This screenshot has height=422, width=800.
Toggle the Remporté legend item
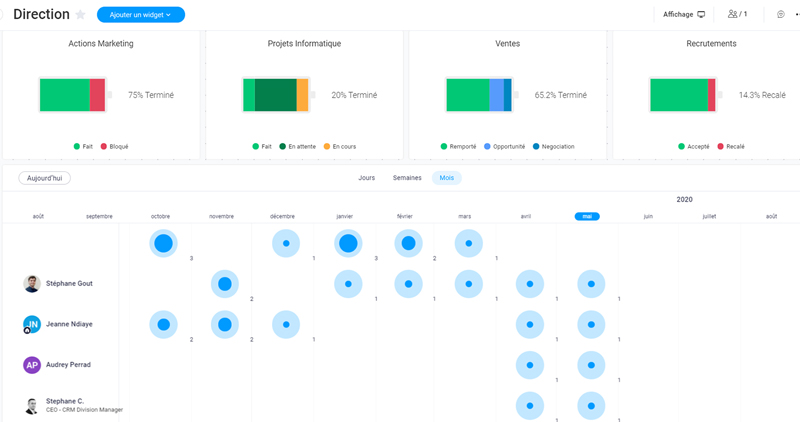pos(458,146)
